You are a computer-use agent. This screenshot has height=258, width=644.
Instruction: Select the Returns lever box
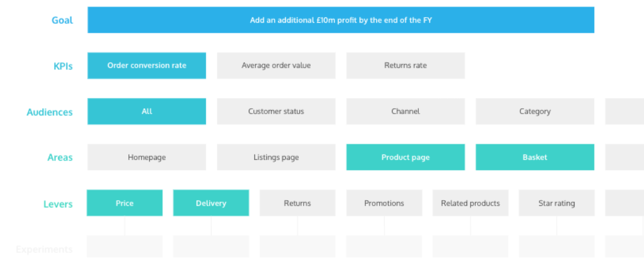297,203
